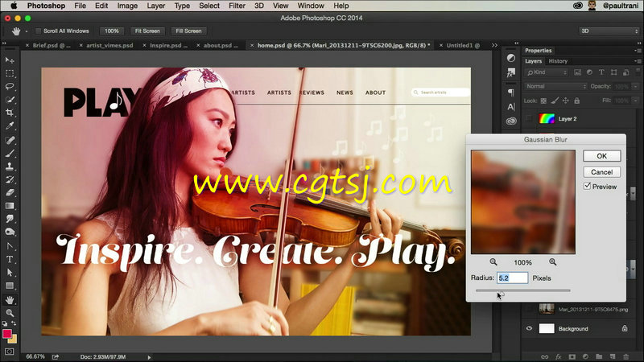Image resolution: width=644 pixels, height=362 pixels.
Task: Open the Kind filter dropdown
Action: [547, 72]
